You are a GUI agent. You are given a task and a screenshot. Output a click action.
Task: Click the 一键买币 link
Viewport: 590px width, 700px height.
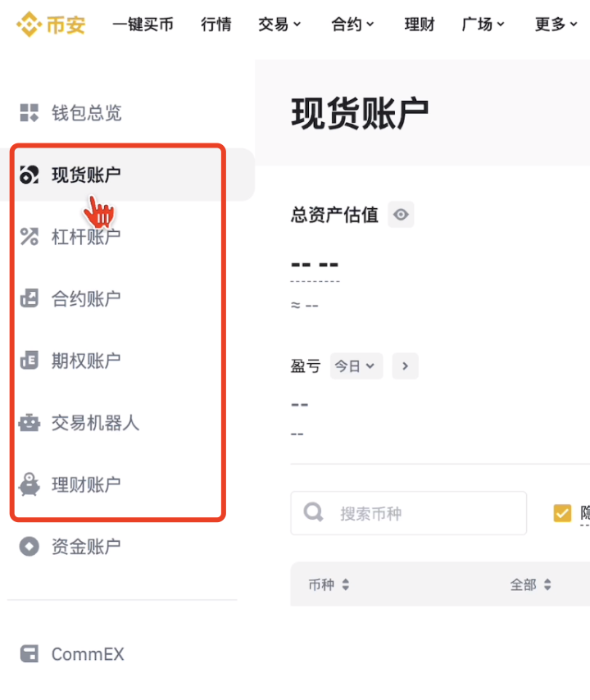tap(143, 24)
